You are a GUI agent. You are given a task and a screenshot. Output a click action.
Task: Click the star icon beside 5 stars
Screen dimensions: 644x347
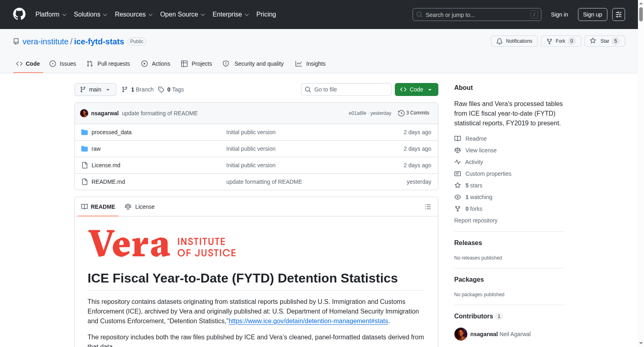[x=458, y=185]
